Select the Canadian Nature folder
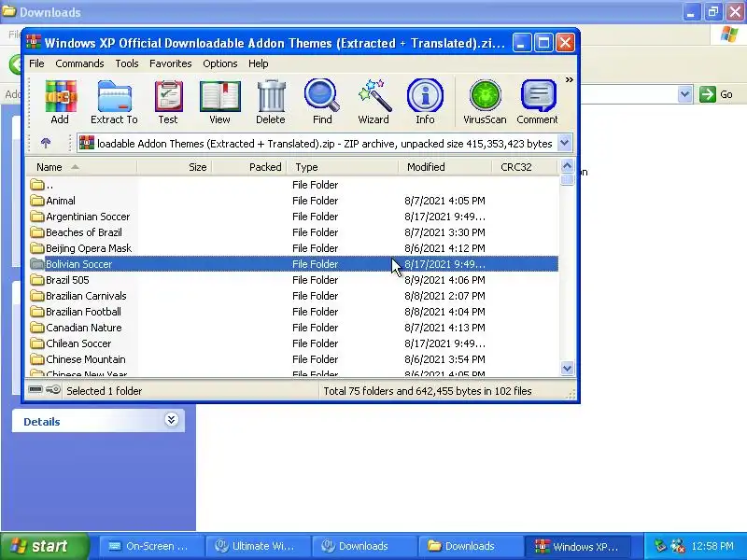The image size is (747, 560). click(x=293, y=328)
